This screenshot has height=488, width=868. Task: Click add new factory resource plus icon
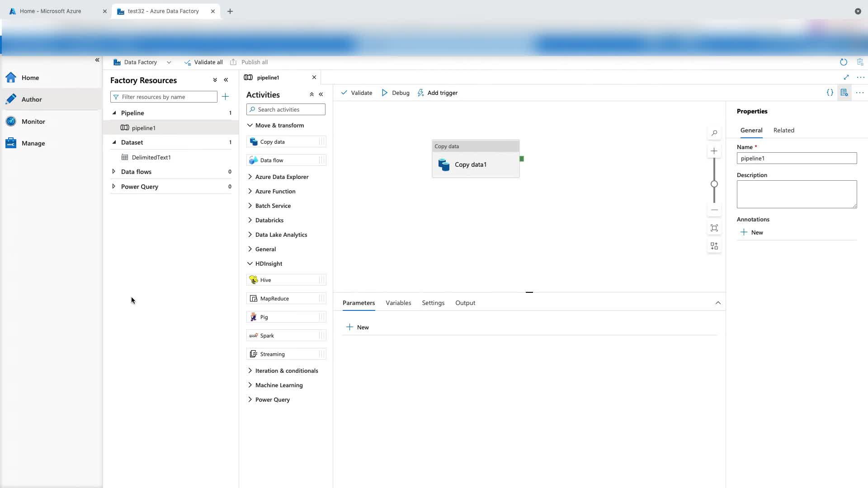(x=225, y=97)
